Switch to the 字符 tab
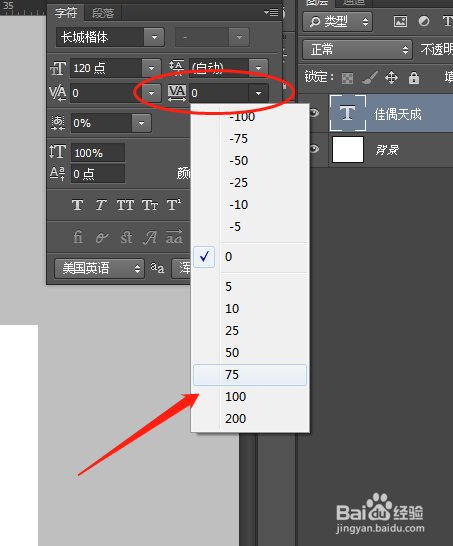The height and width of the screenshot is (546, 453). coord(66,13)
